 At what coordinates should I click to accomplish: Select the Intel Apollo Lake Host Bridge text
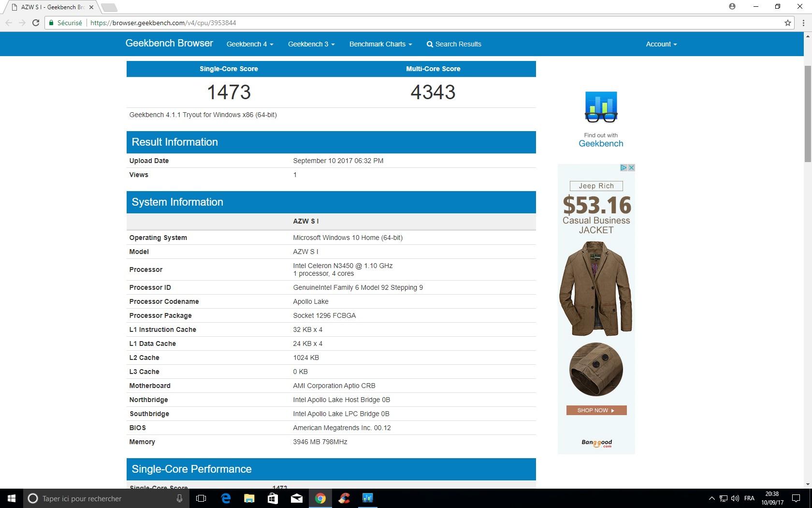341,400
